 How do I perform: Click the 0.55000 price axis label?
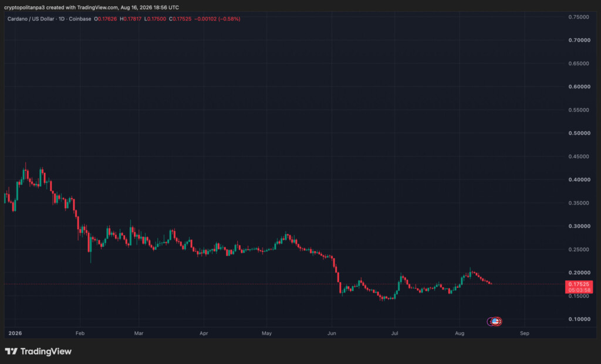click(x=579, y=110)
